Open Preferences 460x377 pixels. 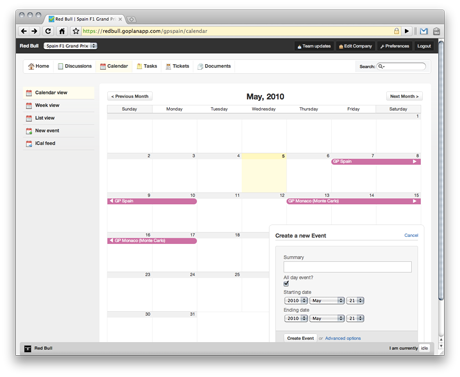click(x=394, y=46)
